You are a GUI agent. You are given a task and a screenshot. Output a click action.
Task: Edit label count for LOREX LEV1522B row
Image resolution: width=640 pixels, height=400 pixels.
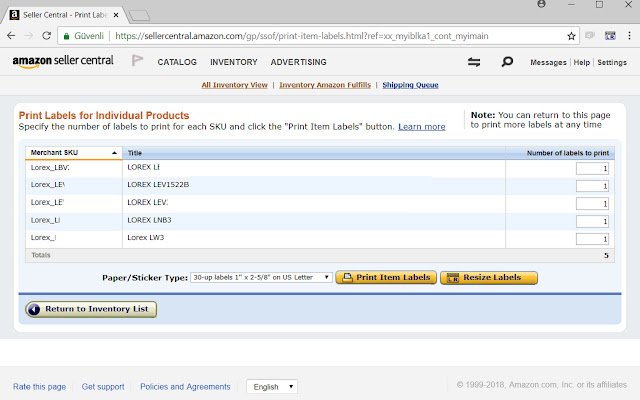point(592,186)
